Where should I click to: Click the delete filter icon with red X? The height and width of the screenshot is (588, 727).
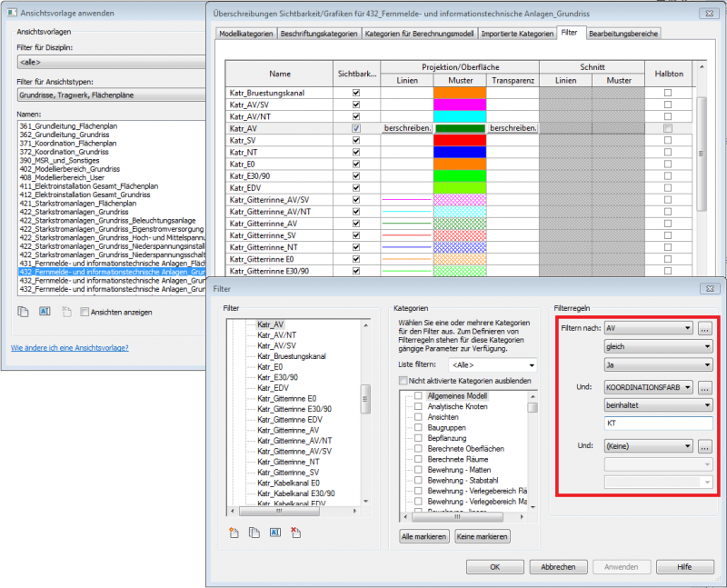pyautogui.click(x=297, y=533)
